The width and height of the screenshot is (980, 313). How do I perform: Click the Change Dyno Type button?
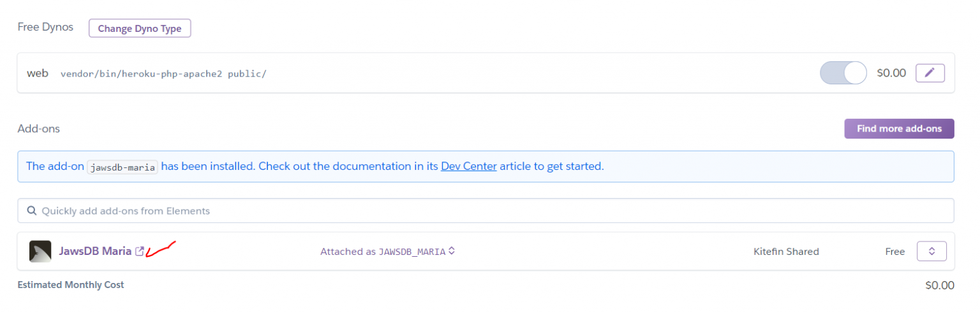[140, 29]
